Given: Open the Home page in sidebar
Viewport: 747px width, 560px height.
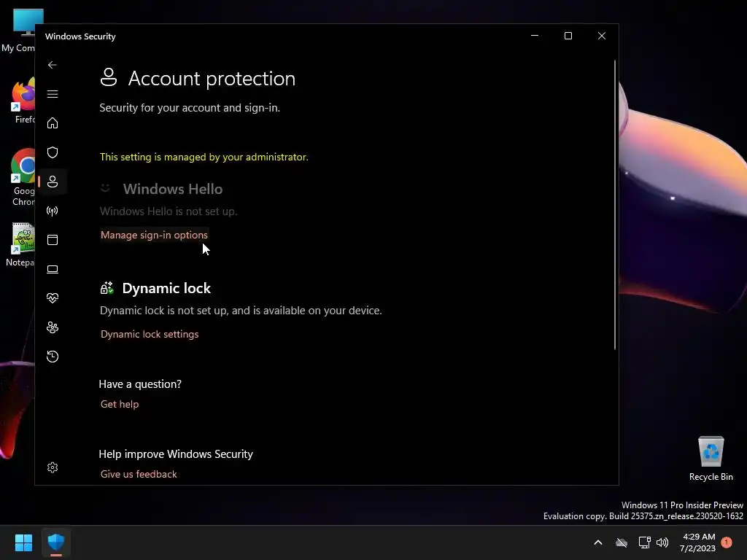Looking at the screenshot, I should pyautogui.click(x=53, y=123).
